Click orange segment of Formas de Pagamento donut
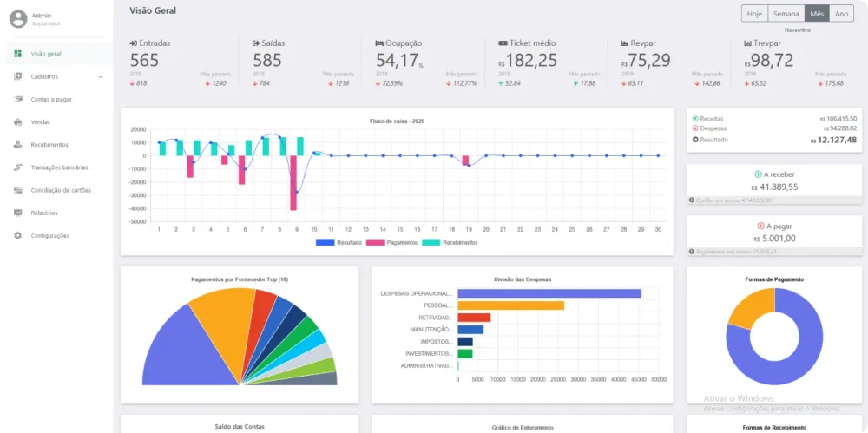The height and width of the screenshot is (433, 868). click(x=753, y=308)
